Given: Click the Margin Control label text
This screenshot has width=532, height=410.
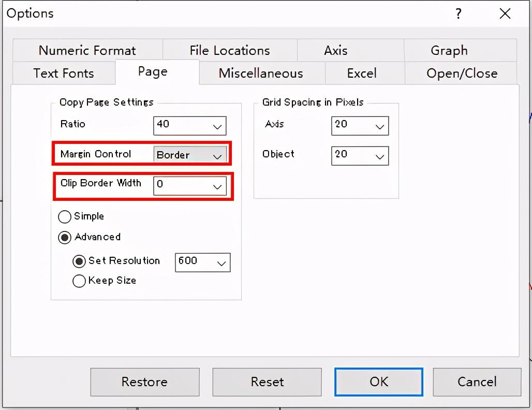Looking at the screenshot, I should [x=96, y=154].
